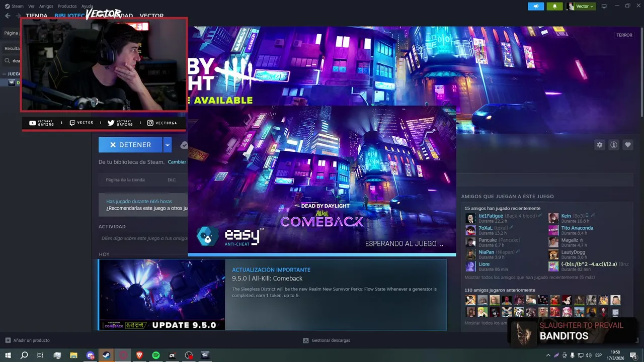Open the Windows Start menu

(7, 355)
